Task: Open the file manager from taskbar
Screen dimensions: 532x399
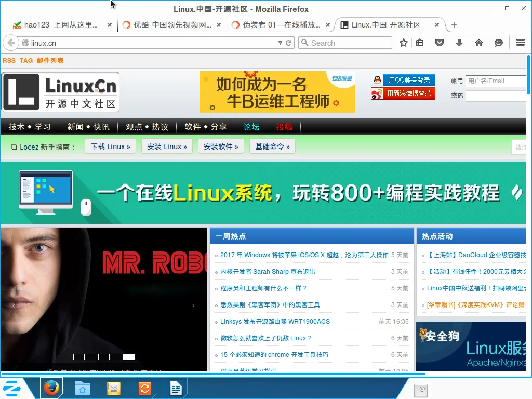Action: point(82,388)
